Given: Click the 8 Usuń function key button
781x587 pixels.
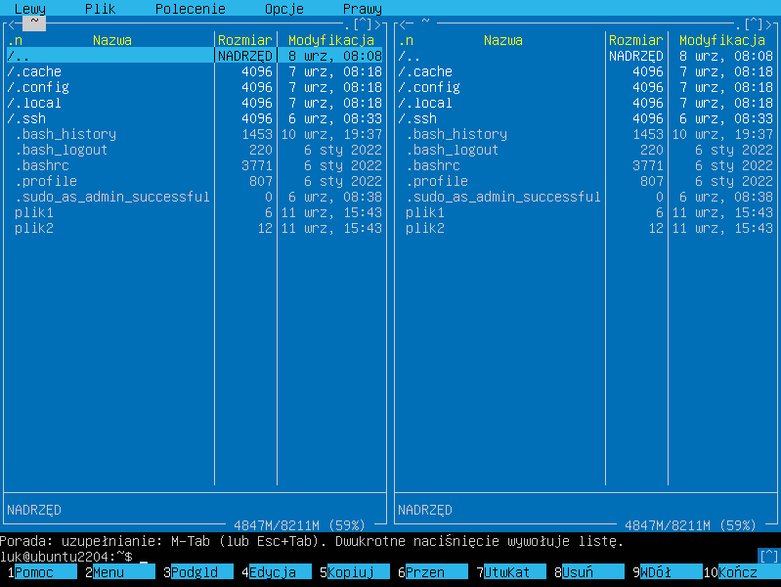Looking at the screenshot, I should click(x=589, y=572).
